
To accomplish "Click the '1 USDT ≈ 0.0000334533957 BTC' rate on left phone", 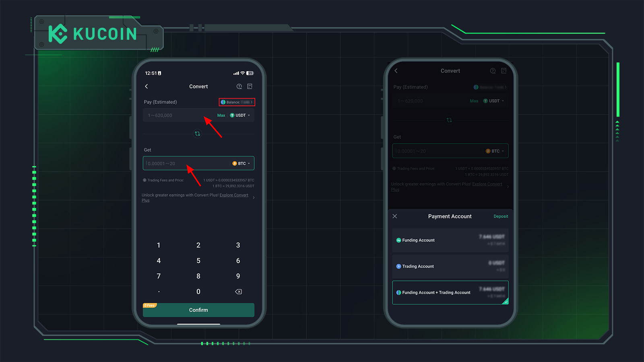I will tap(229, 180).
